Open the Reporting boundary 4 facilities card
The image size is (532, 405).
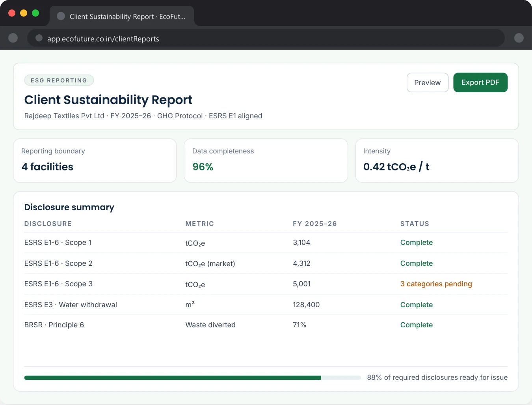[95, 161]
